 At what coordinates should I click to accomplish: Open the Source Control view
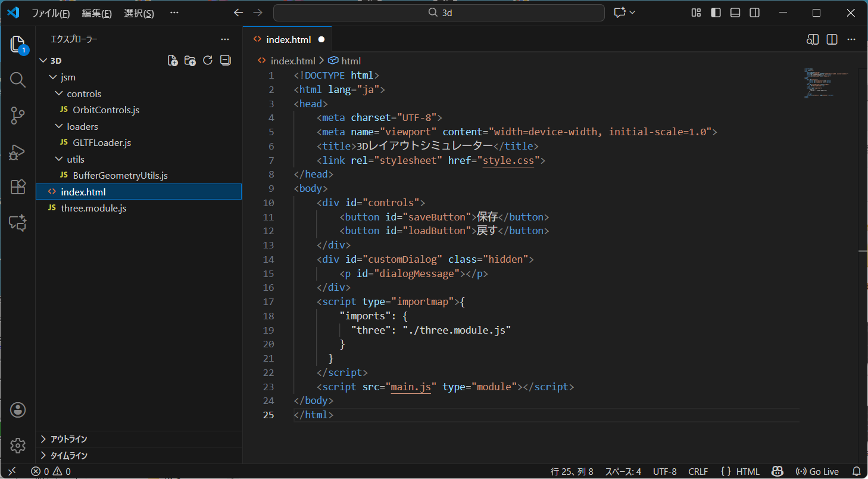coord(17,116)
